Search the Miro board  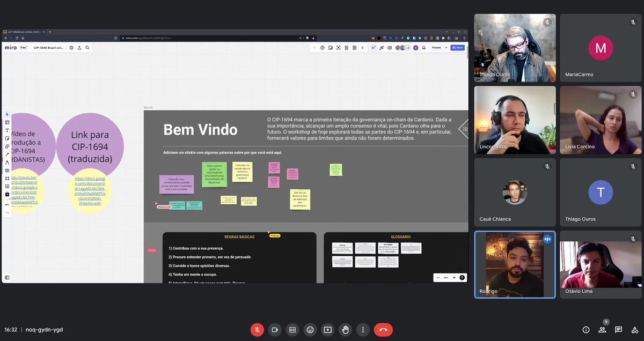(x=87, y=48)
